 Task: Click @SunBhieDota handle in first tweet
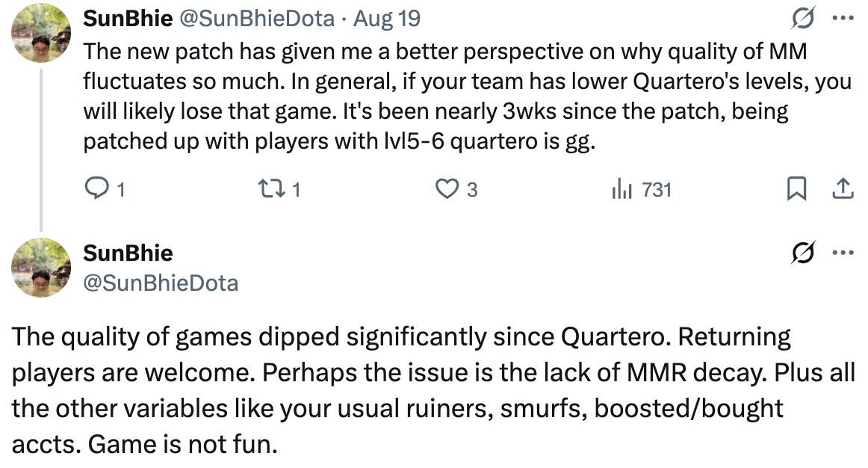coord(257,19)
